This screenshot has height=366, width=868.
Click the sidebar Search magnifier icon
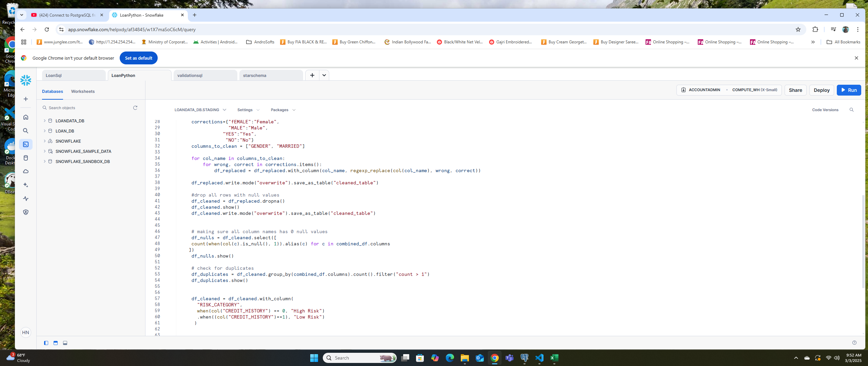(x=26, y=131)
